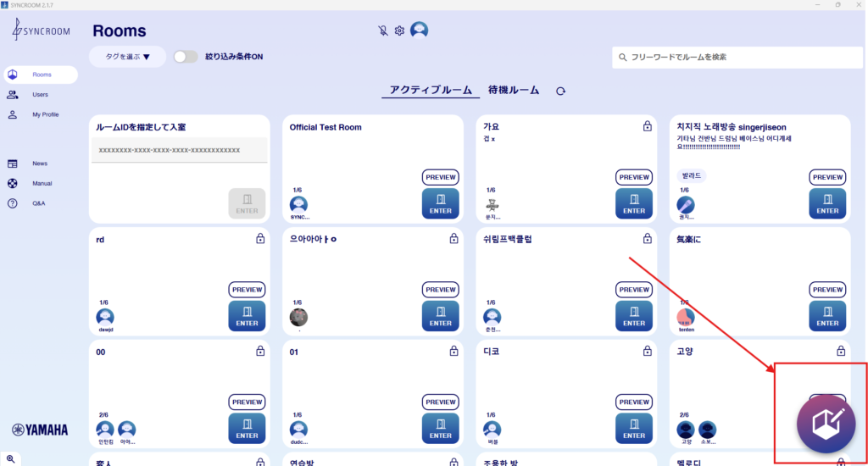Open settings with the gear icon

pyautogui.click(x=399, y=31)
